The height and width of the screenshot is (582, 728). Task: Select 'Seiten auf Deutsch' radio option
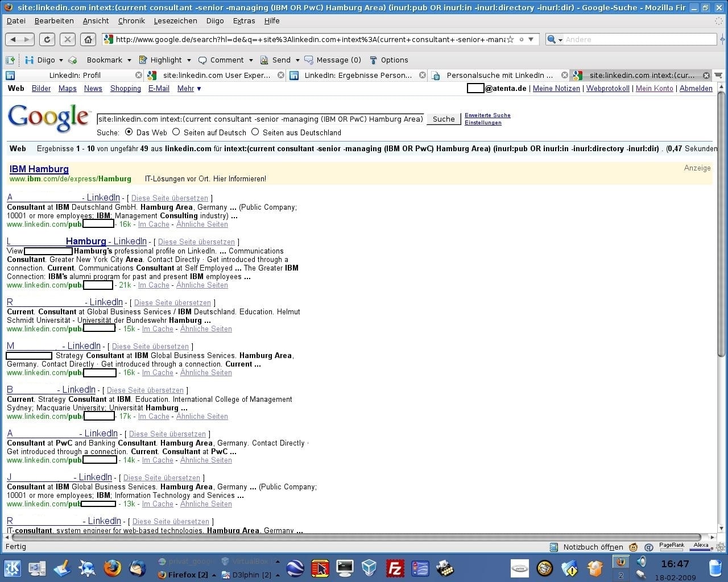[x=176, y=132]
